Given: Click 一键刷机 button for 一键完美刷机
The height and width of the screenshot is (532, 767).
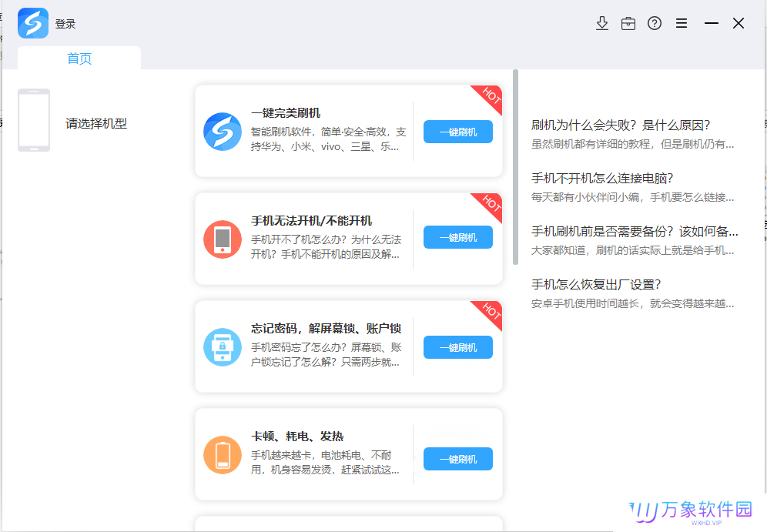Looking at the screenshot, I should coord(458,132).
